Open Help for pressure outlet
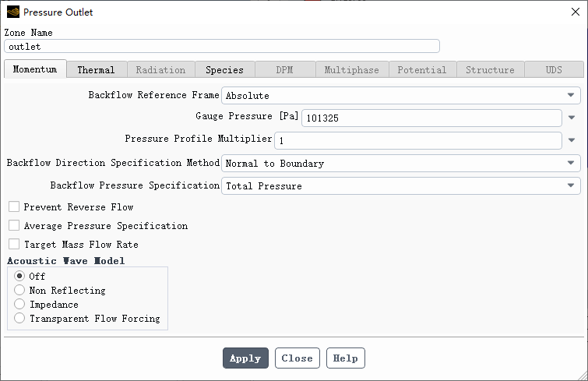Image resolution: width=588 pixels, height=381 pixels. point(345,358)
